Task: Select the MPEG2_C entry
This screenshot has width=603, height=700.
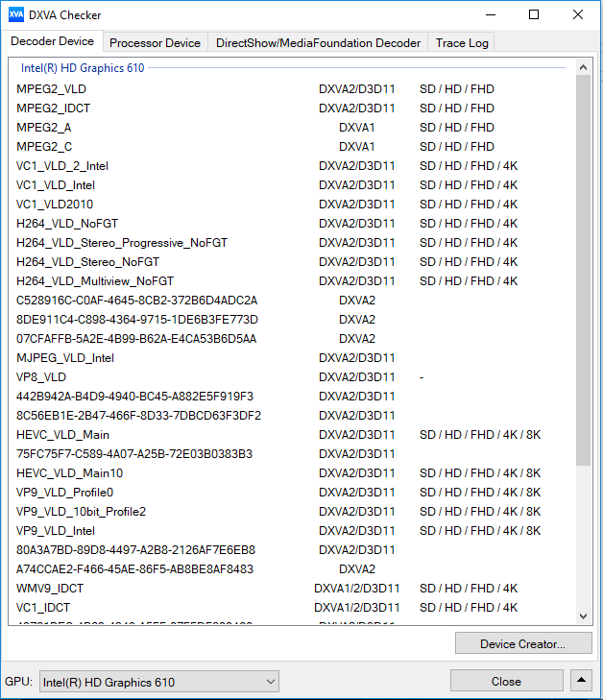Action: pos(291,147)
